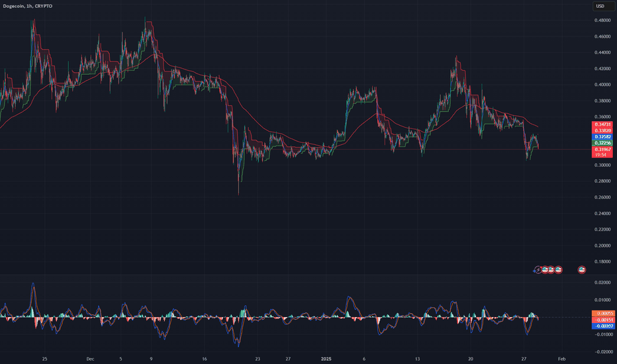Select the red 0.34731 price label
Screen dimensions: 617x364
coord(602,124)
